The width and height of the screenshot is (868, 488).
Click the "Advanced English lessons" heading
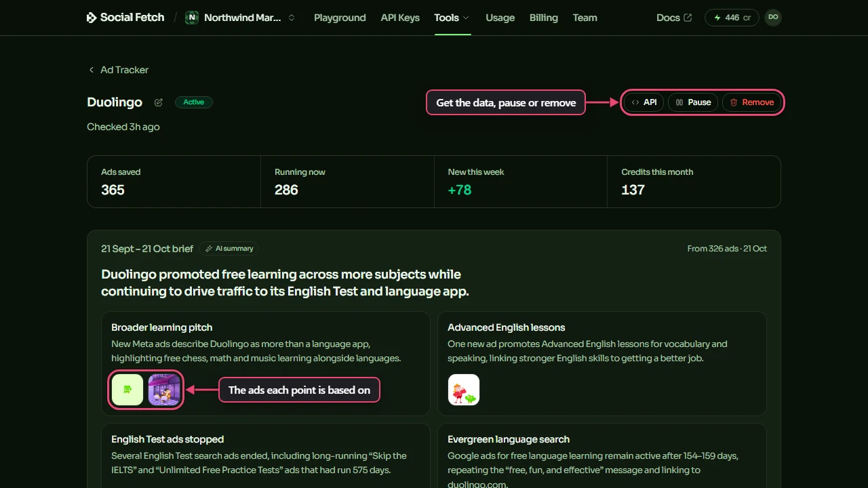(507, 327)
